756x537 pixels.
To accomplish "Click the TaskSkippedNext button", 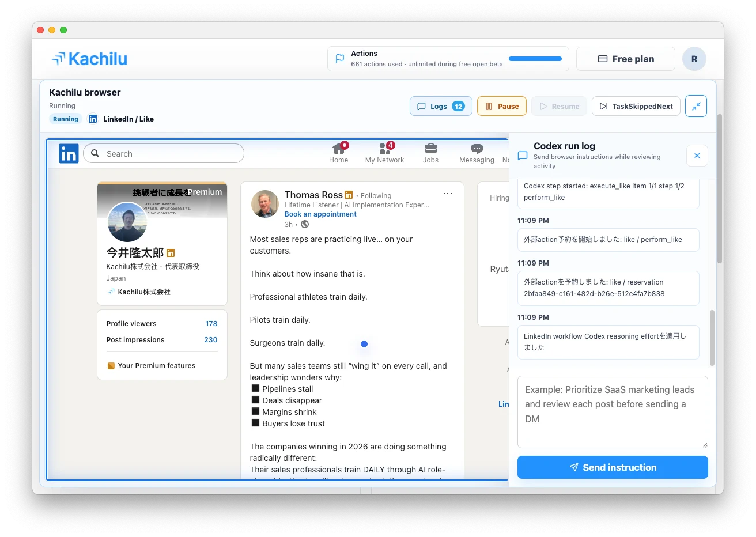I will click(636, 106).
